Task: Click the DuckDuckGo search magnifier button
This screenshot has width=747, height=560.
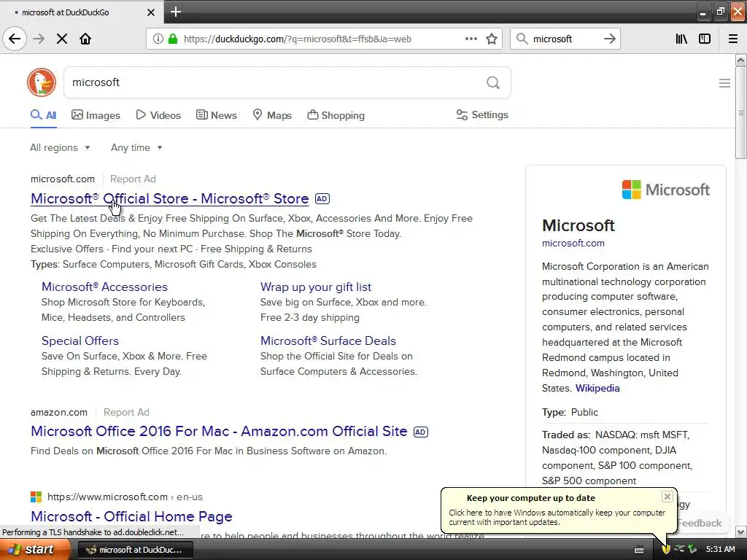Action: [493, 82]
